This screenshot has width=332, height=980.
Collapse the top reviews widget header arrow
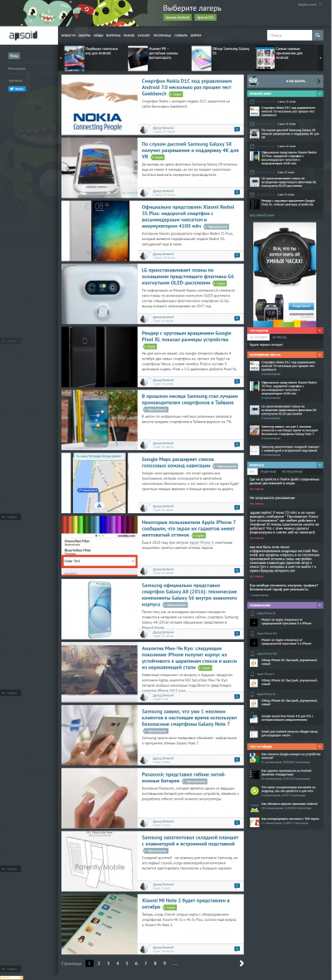pos(320,331)
